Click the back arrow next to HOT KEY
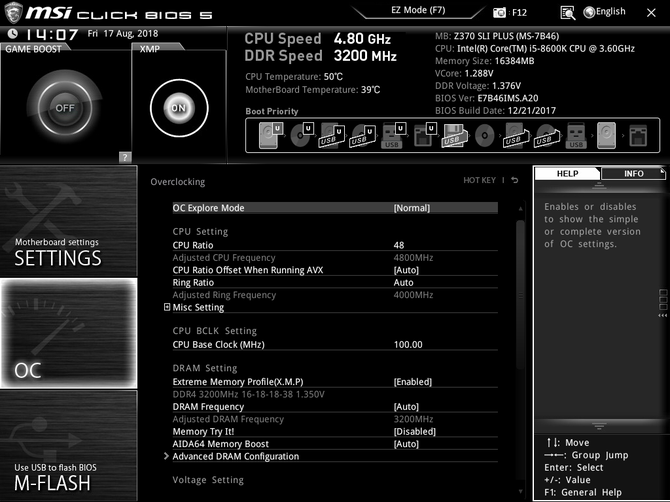Image resolution: width=670 pixels, height=502 pixels. [515, 180]
